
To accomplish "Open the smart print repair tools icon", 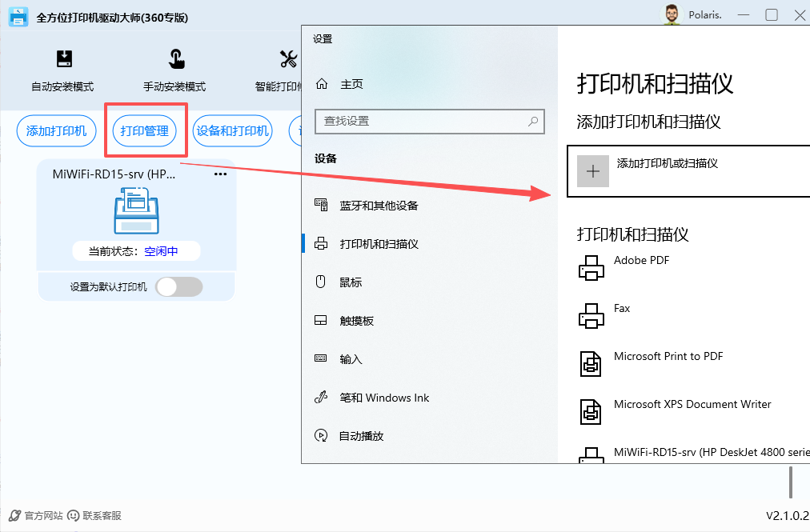I will [289, 59].
